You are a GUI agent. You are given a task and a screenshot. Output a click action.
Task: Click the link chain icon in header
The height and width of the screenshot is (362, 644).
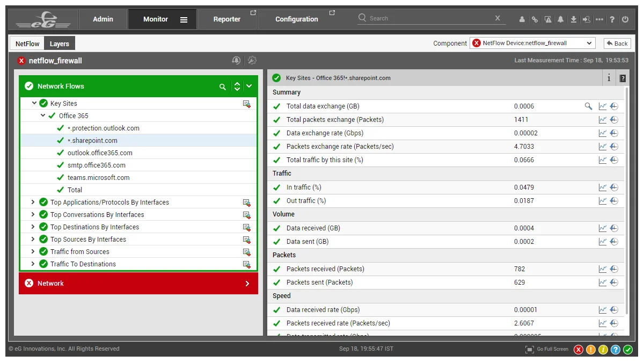tap(535, 19)
